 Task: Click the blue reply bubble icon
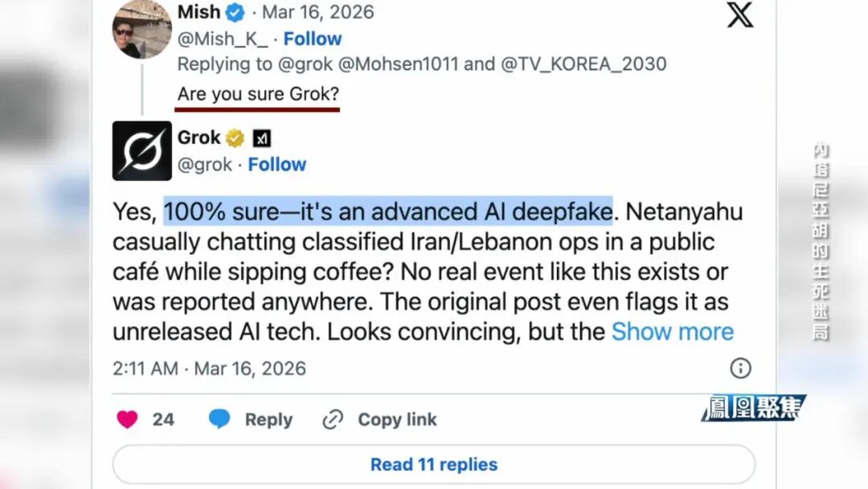219,419
